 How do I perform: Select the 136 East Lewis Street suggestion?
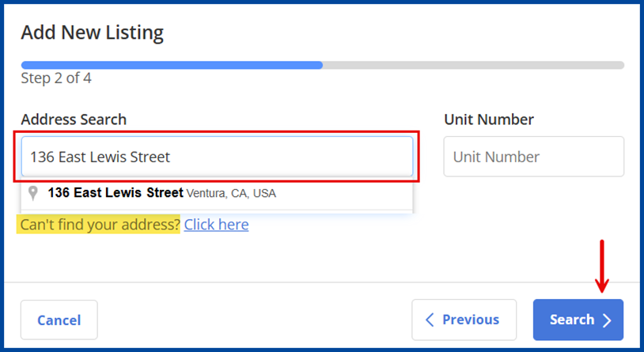[x=116, y=193]
